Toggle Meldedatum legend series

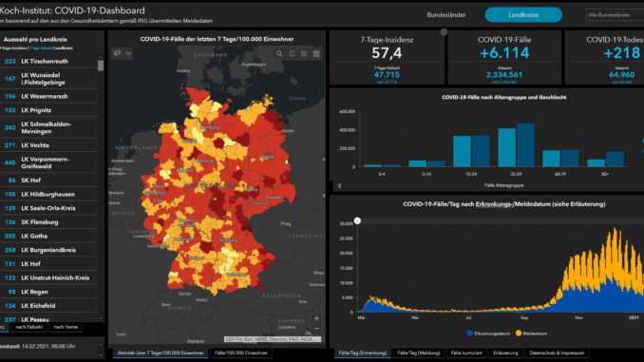532,333
